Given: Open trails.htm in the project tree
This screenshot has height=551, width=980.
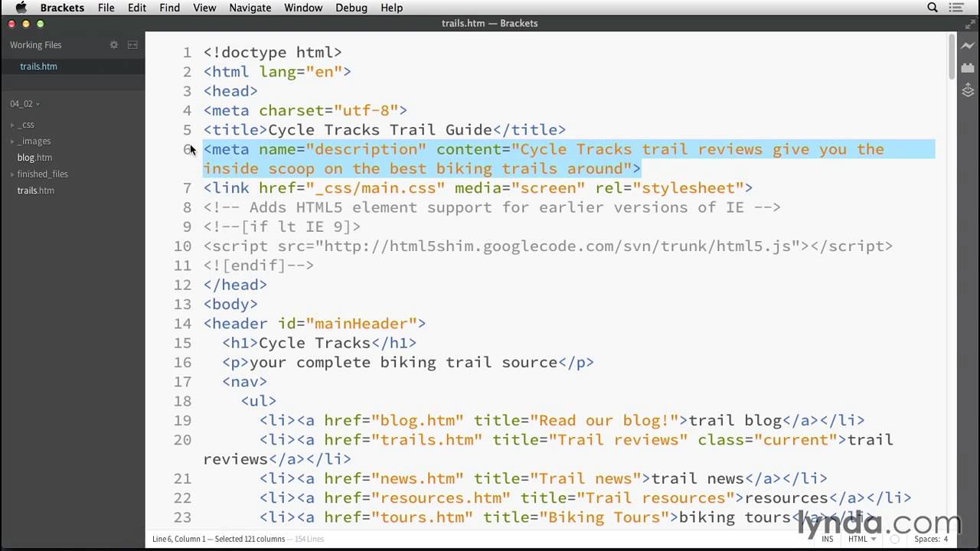Looking at the screenshot, I should [x=35, y=191].
